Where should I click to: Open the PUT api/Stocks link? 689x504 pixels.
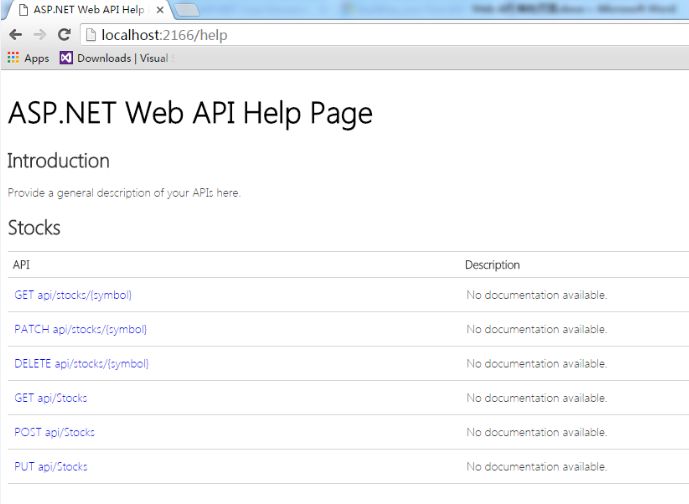coord(51,466)
